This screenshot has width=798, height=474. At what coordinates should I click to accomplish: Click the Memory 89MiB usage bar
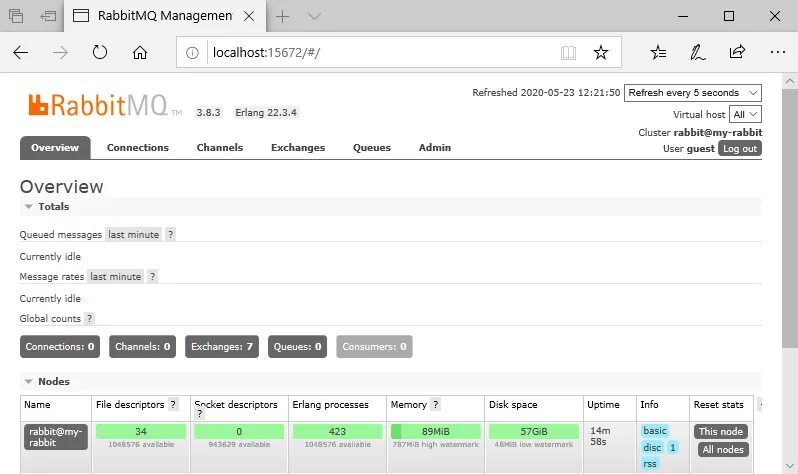[436, 431]
